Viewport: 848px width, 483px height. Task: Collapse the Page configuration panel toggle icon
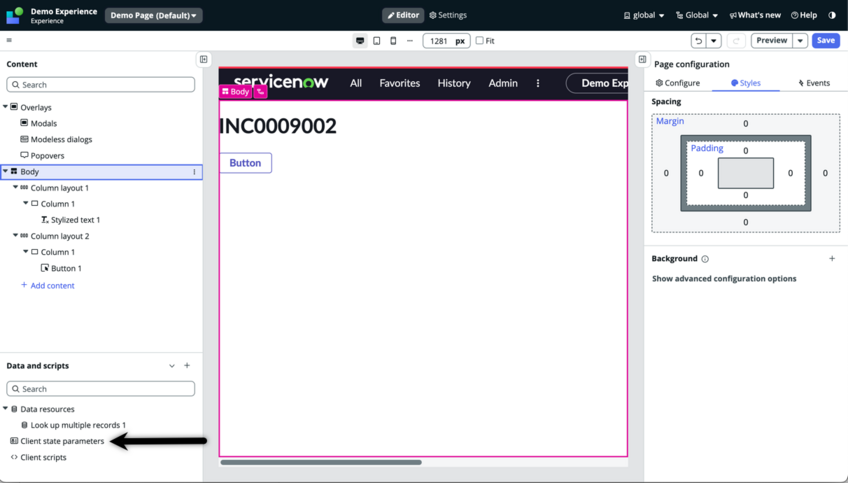click(642, 59)
